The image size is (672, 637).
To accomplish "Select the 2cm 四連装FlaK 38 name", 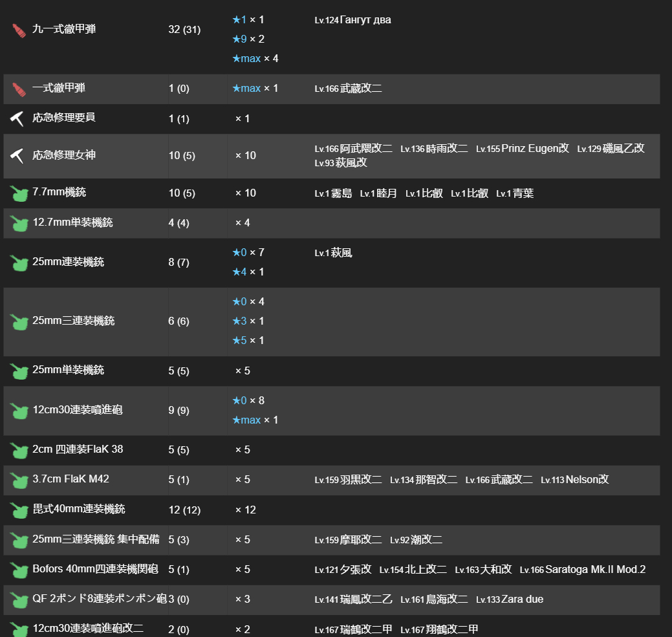I will point(78,449).
